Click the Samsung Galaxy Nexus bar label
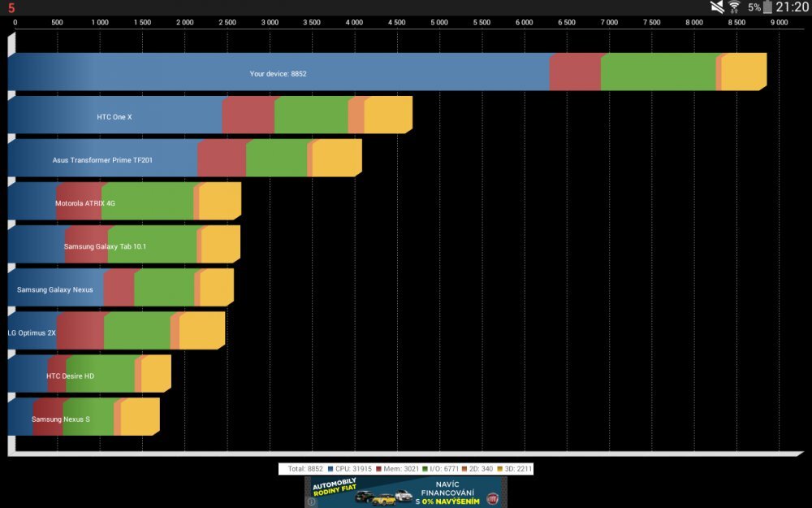Image resolution: width=812 pixels, height=508 pixels. tap(54, 290)
